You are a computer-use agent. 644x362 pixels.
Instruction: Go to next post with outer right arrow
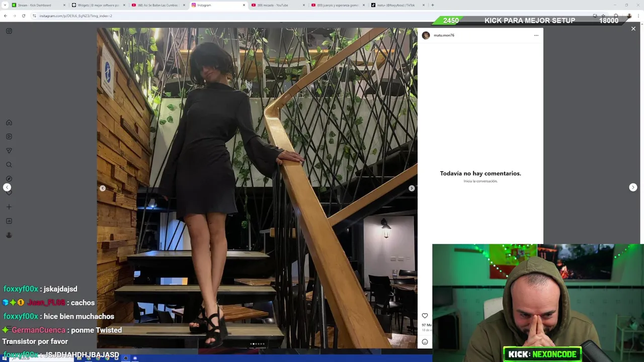(633, 188)
